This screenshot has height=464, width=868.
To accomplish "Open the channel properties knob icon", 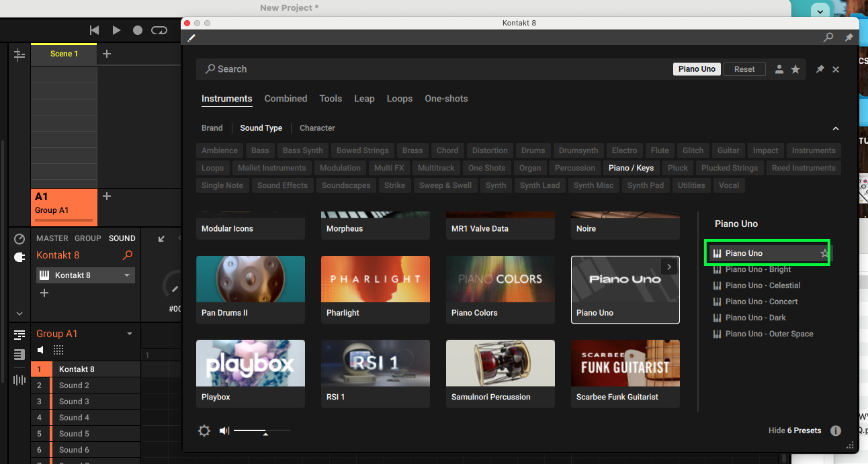I will coord(19,239).
